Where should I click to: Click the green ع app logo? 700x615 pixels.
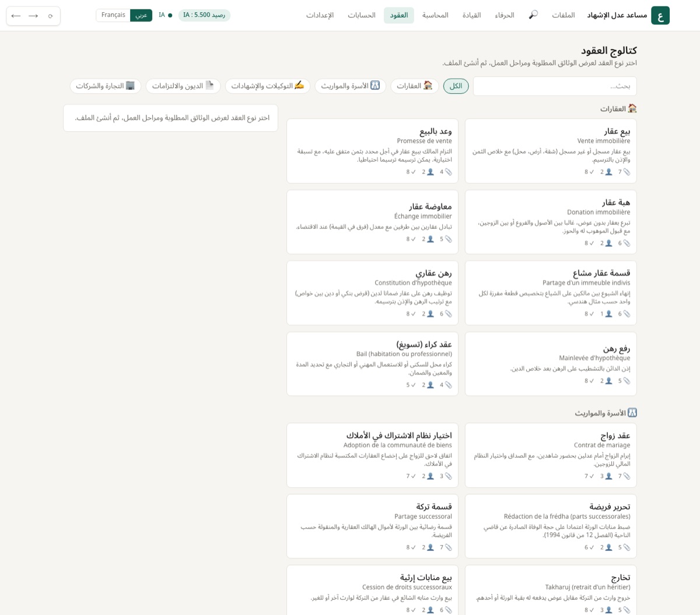(x=660, y=15)
